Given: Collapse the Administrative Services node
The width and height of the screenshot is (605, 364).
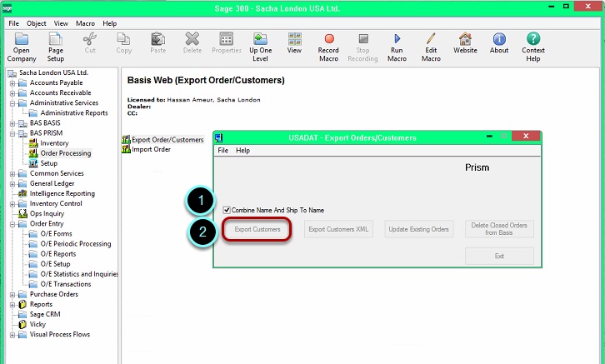Looking at the screenshot, I should click(x=12, y=103).
